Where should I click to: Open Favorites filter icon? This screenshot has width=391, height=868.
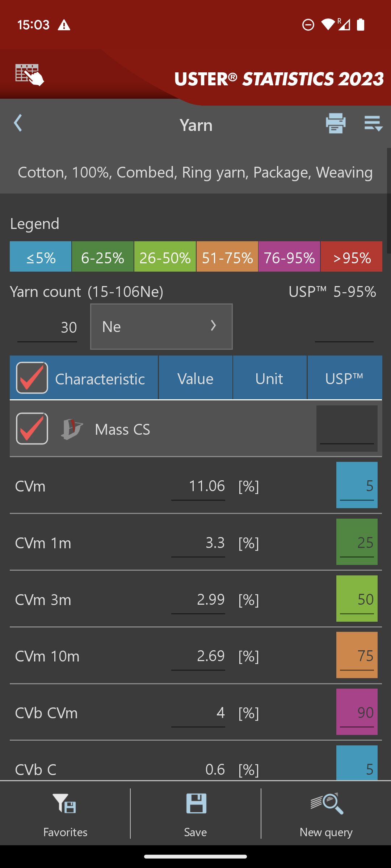point(65,804)
